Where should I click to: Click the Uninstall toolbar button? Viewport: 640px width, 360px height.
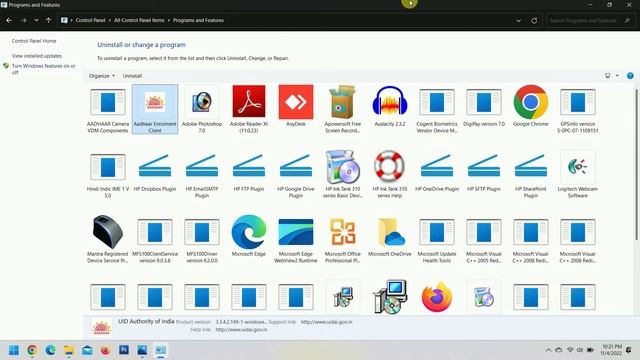click(132, 76)
